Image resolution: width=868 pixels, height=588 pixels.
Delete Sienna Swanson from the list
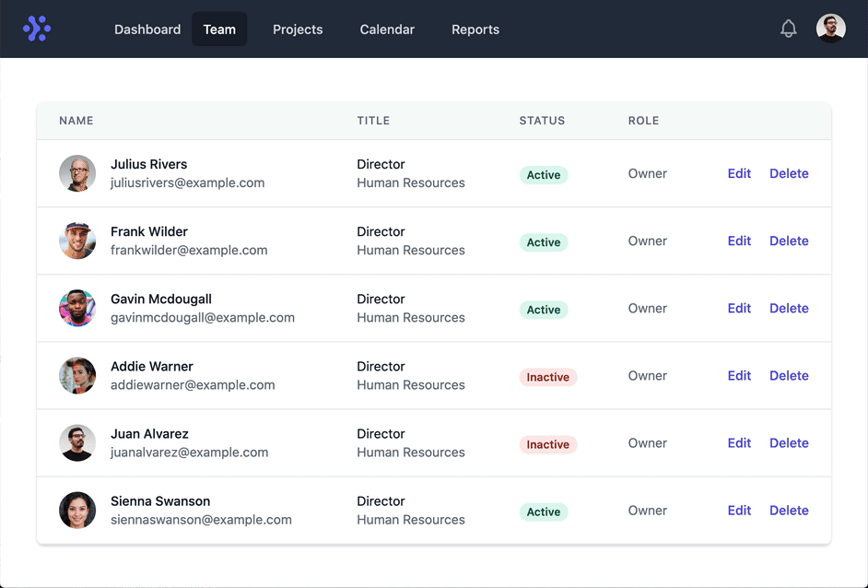(x=789, y=510)
